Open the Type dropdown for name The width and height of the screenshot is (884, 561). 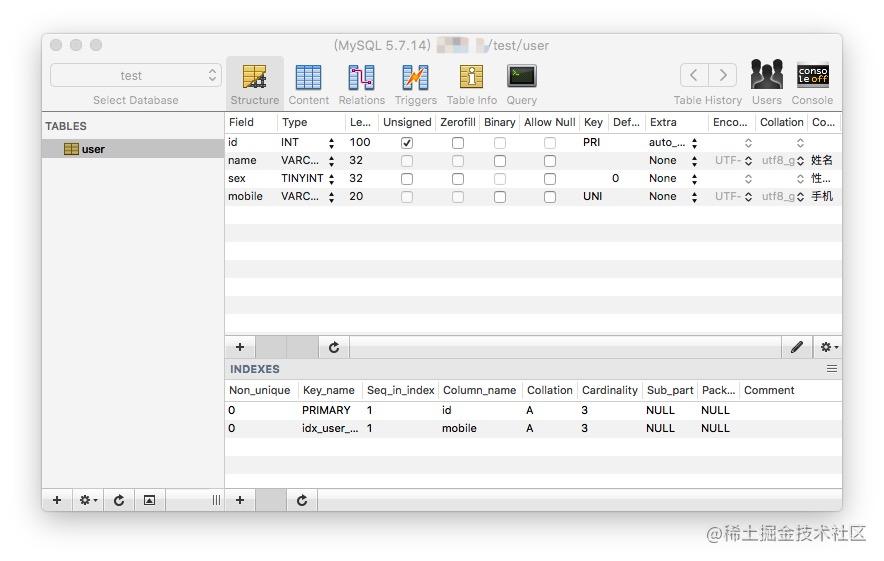point(331,161)
